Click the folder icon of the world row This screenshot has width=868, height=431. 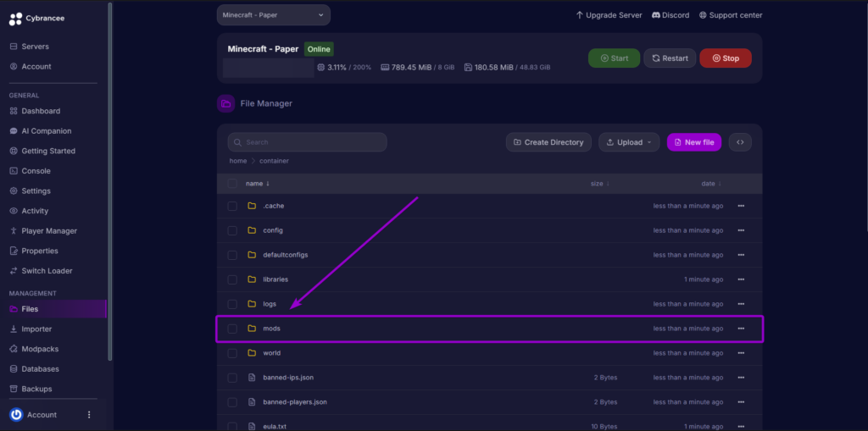tap(252, 353)
